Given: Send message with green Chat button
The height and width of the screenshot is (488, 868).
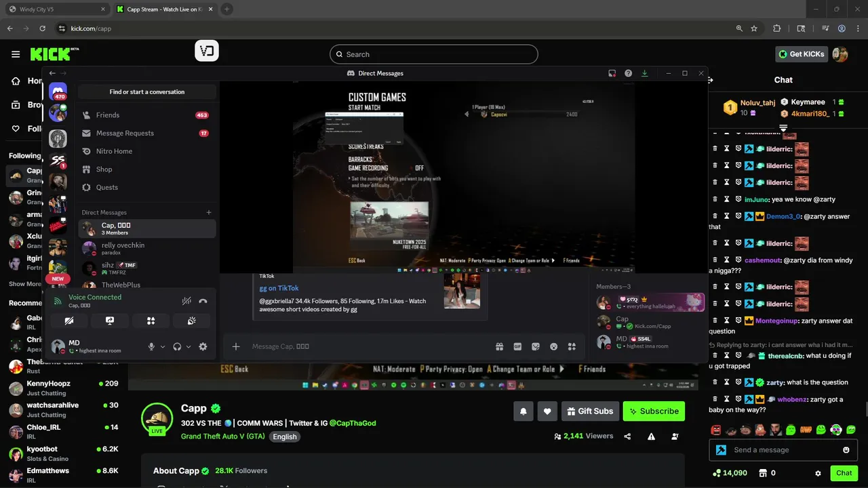Looking at the screenshot, I should coord(844,473).
